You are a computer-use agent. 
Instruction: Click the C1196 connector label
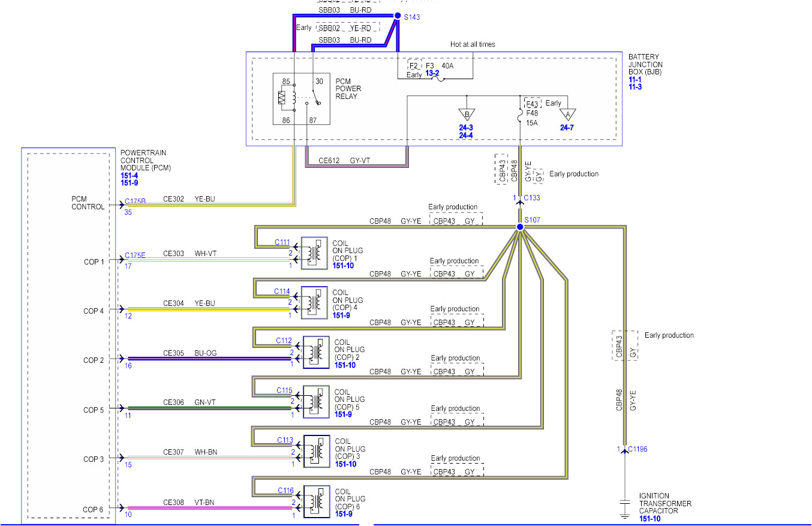pyautogui.click(x=637, y=448)
